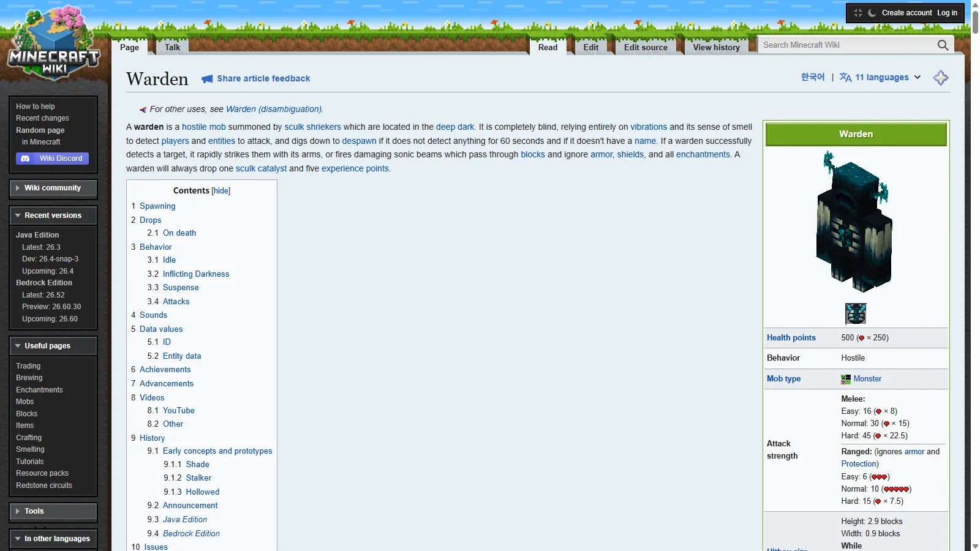This screenshot has width=980, height=551.
Task: Click Create account link
Action: pos(907,13)
